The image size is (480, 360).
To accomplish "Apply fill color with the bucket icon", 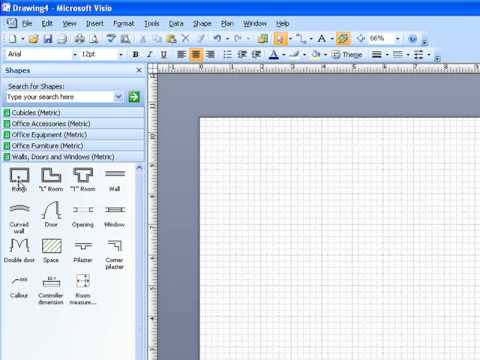I will point(316,54).
